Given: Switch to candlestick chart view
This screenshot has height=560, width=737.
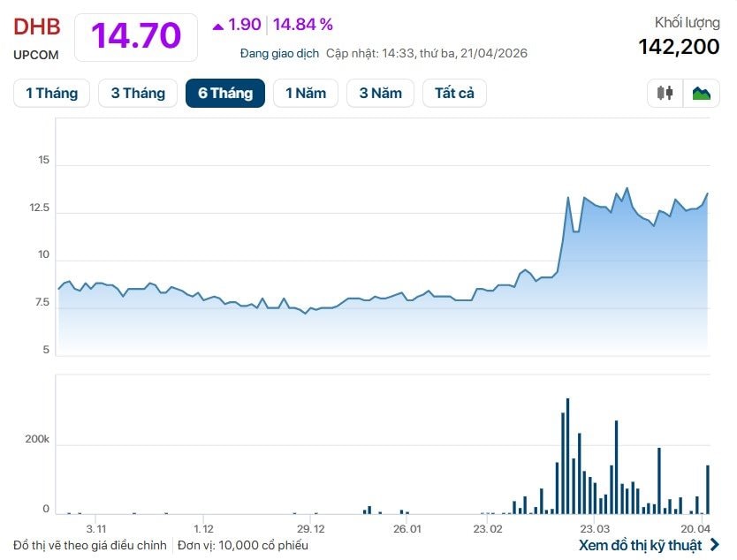Looking at the screenshot, I should click(665, 93).
